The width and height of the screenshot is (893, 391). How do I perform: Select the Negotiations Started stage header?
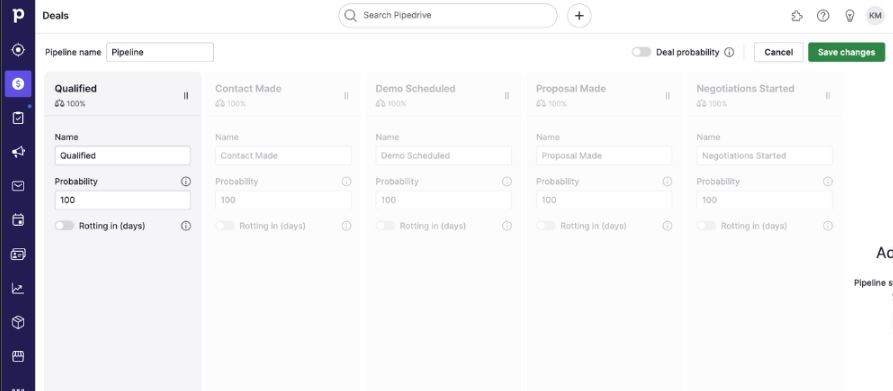pos(765,94)
